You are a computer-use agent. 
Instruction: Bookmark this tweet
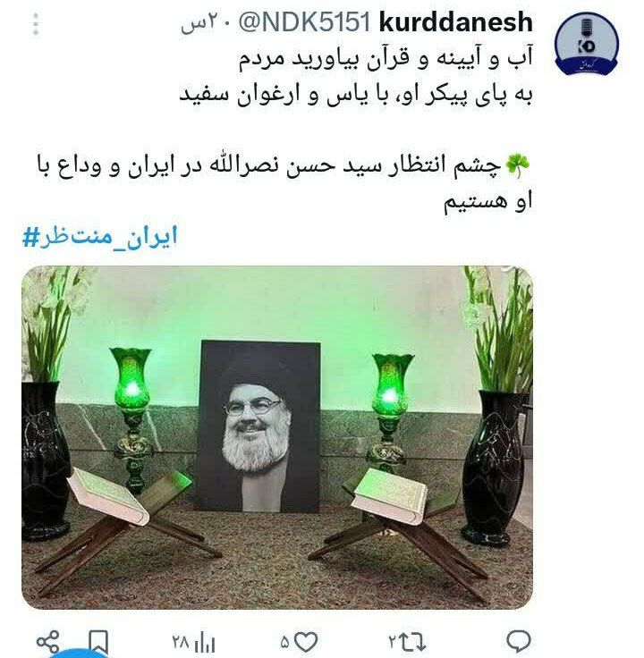pyautogui.click(x=98, y=642)
